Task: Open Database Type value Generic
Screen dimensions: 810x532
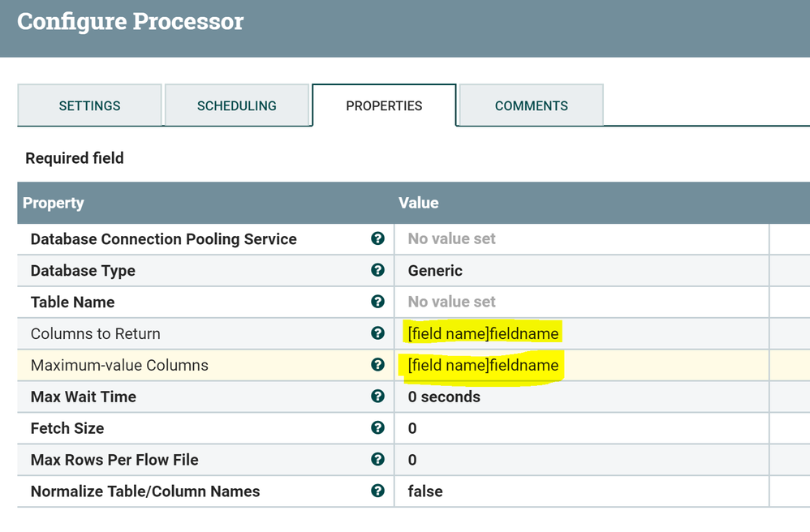Action: [x=436, y=270]
